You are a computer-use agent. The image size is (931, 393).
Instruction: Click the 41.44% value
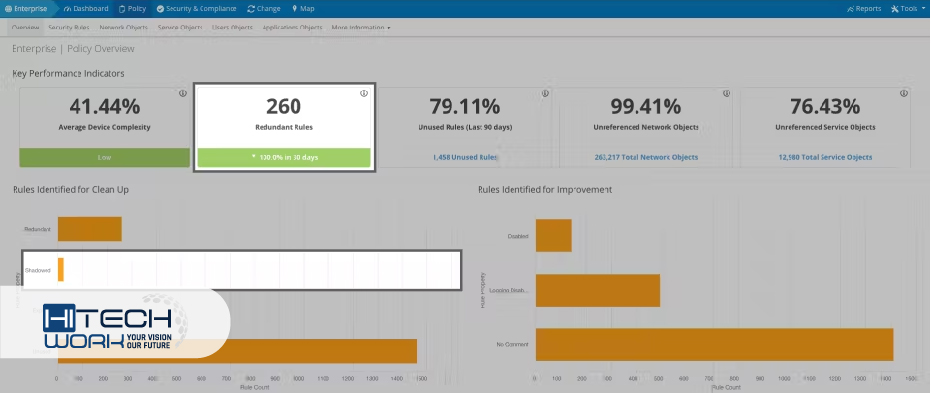tap(104, 107)
